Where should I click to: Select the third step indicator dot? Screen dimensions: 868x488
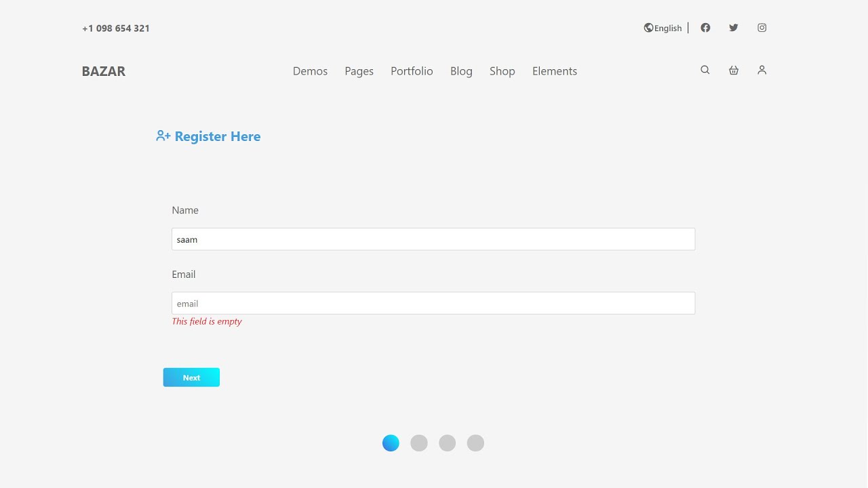(448, 443)
